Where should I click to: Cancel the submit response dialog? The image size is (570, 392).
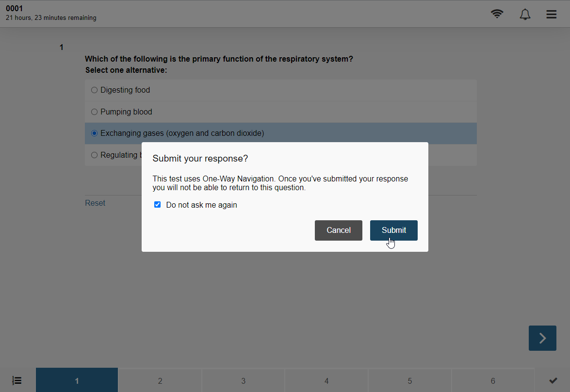pyautogui.click(x=339, y=230)
